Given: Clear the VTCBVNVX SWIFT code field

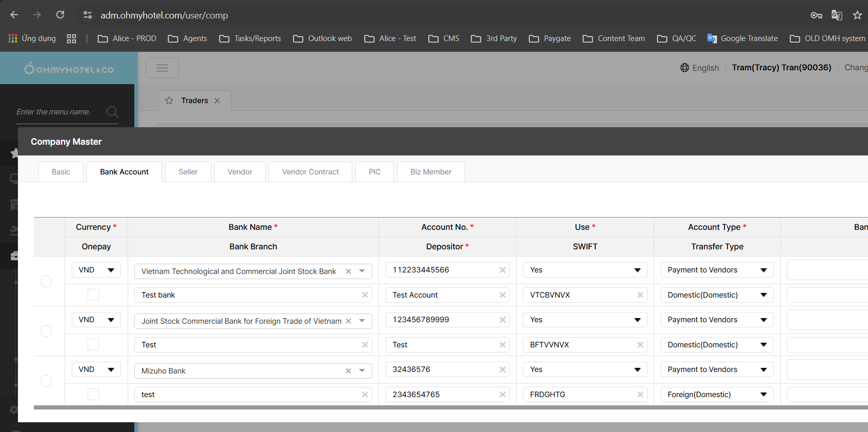Looking at the screenshot, I should pyautogui.click(x=640, y=295).
